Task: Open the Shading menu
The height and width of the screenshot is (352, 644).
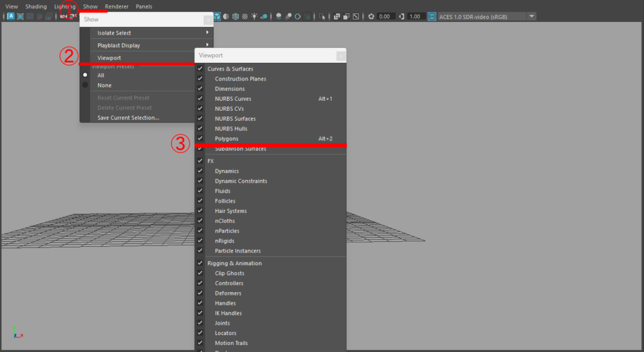Action: click(x=36, y=6)
